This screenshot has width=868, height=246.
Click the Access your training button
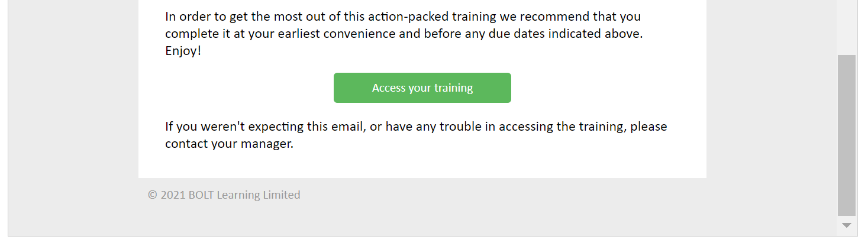click(x=422, y=88)
